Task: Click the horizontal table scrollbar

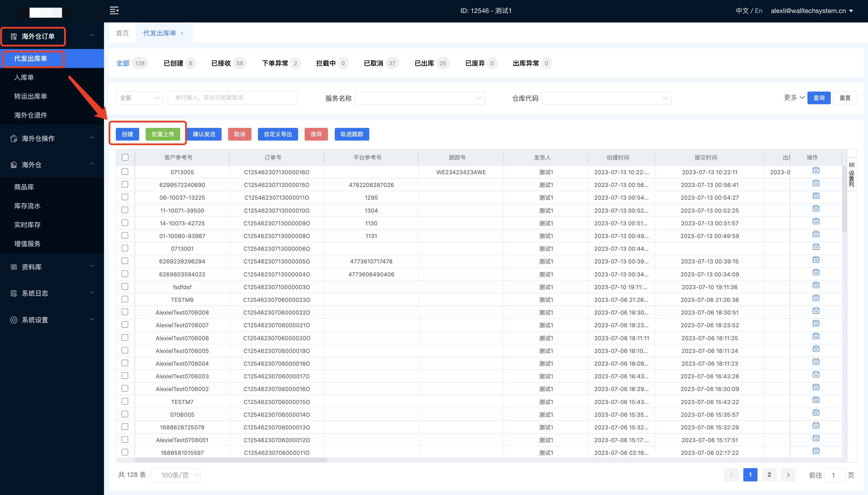Action: click(231, 460)
